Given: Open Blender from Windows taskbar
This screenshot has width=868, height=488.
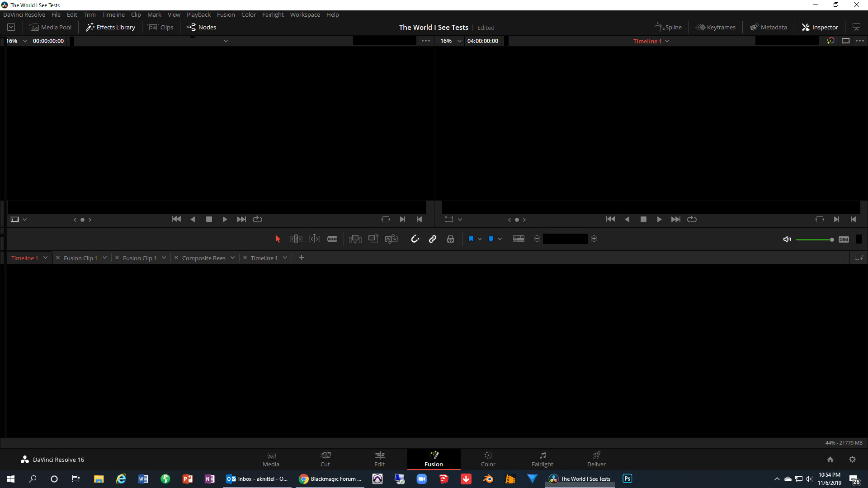Looking at the screenshot, I should point(488,479).
